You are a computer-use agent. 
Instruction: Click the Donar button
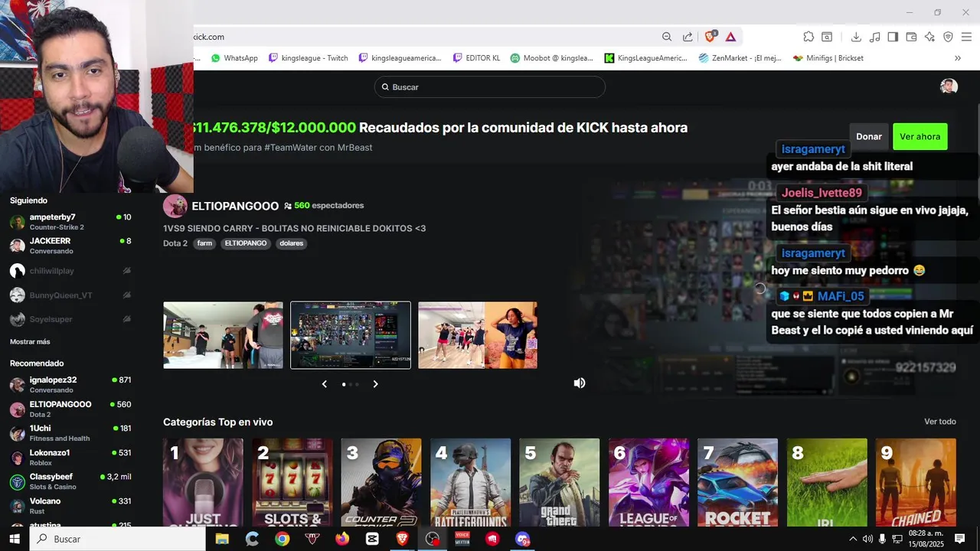pyautogui.click(x=869, y=136)
